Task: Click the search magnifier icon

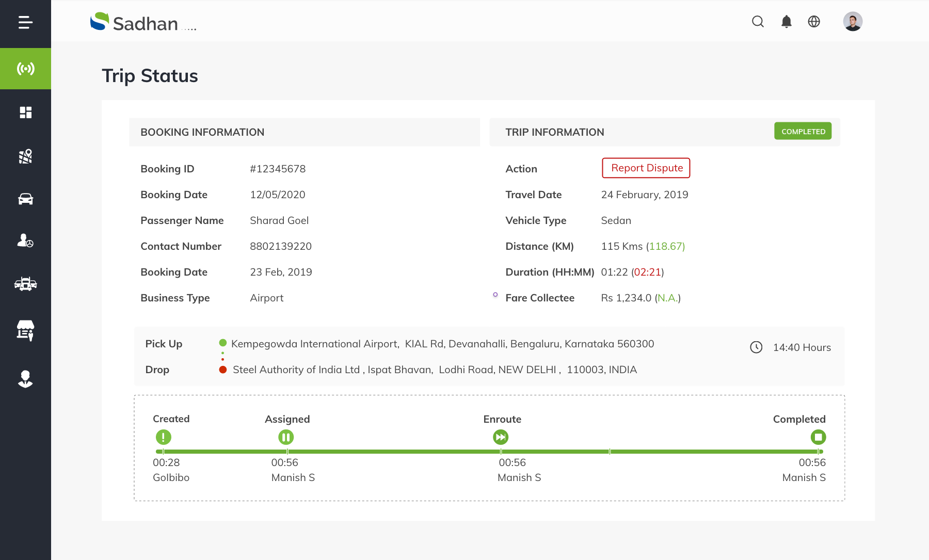Action: (758, 22)
